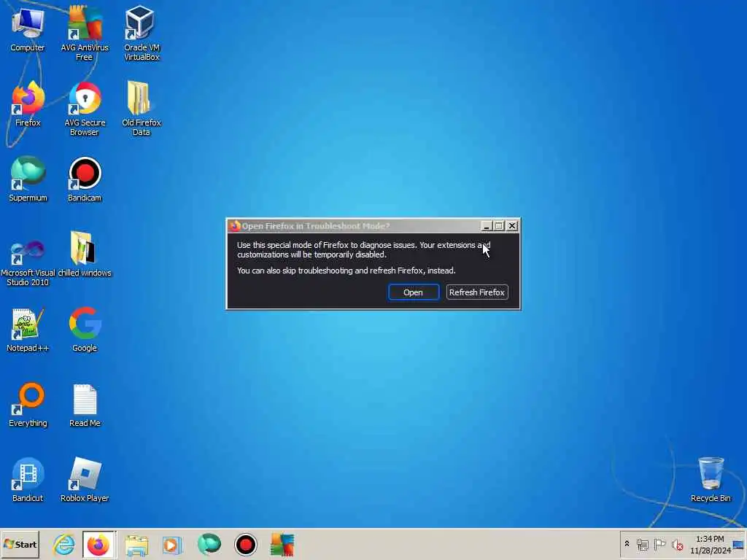Select the Read Me text file
The width and height of the screenshot is (747, 560).
click(x=85, y=405)
